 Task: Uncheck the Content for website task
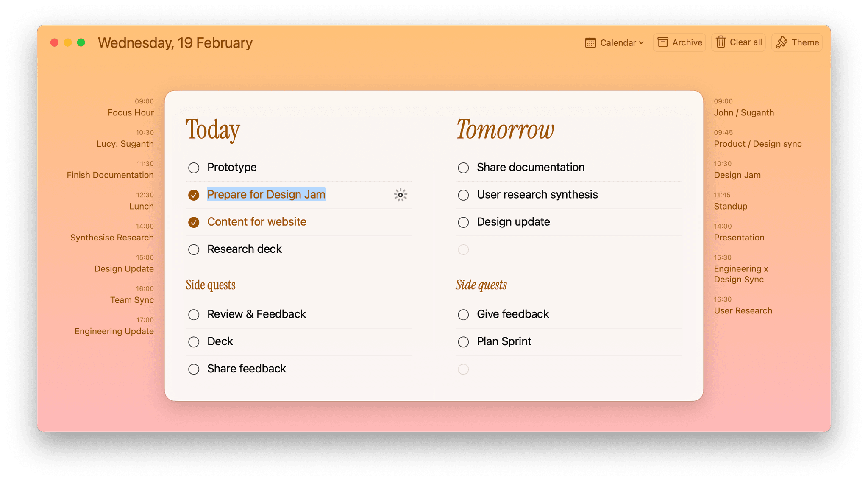tap(194, 222)
